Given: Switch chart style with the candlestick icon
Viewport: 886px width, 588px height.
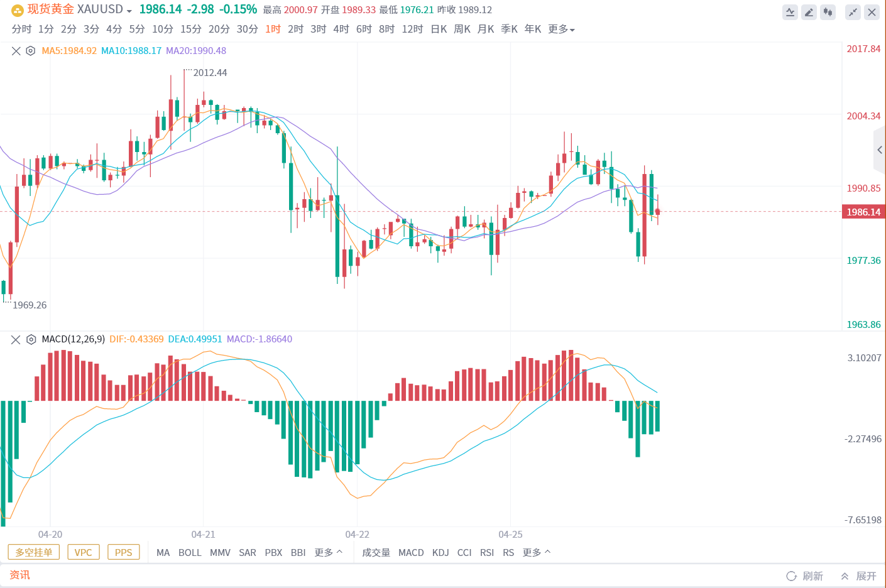Looking at the screenshot, I should pos(828,12).
